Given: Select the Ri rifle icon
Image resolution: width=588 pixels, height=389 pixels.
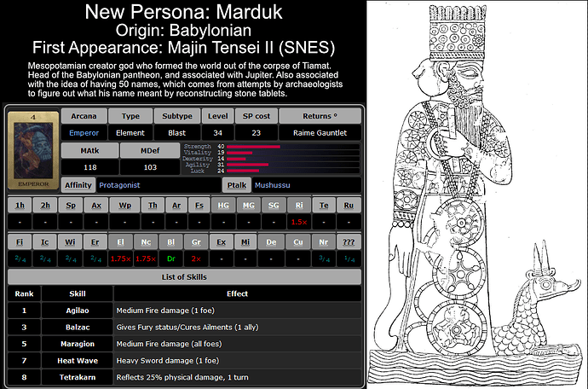Looking at the screenshot, I should coord(299,206).
